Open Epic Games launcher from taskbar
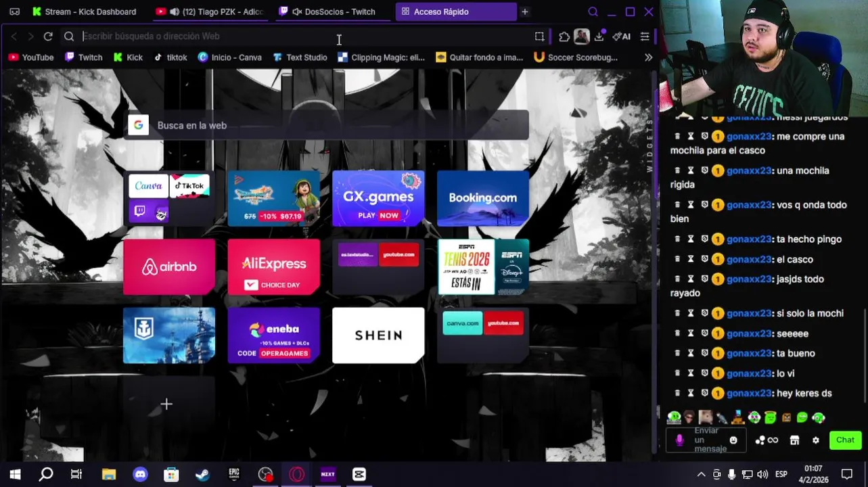 pos(234,475)
